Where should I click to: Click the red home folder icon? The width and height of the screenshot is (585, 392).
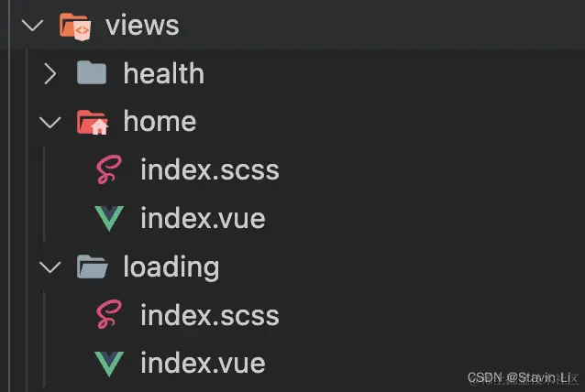click(93, 122)
